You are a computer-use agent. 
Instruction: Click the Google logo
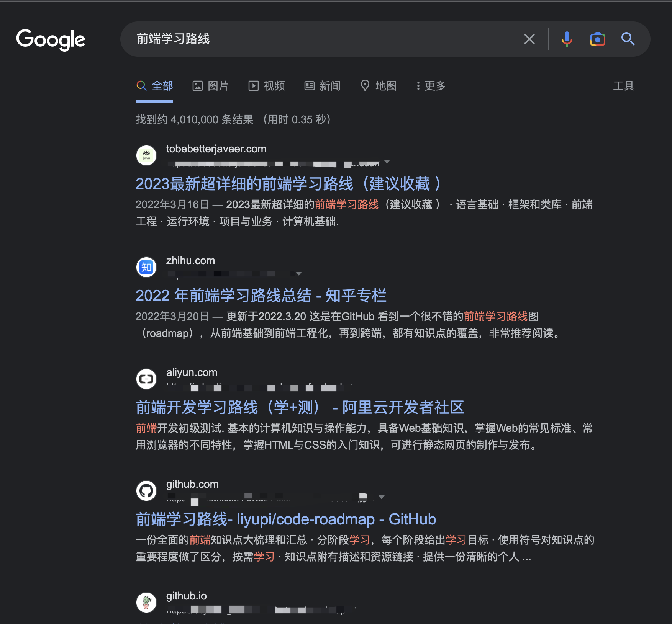point(51,39)
